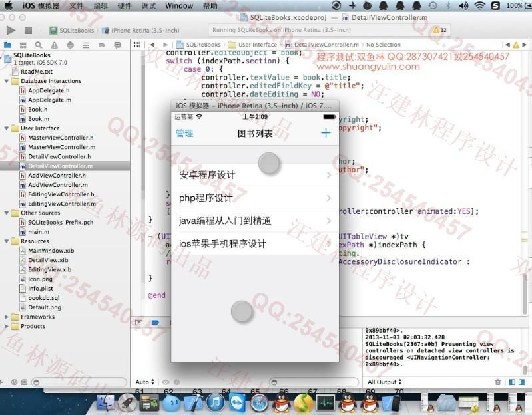Show only the console pane
This screenshot has height=415, width=532.
[521, 382]
